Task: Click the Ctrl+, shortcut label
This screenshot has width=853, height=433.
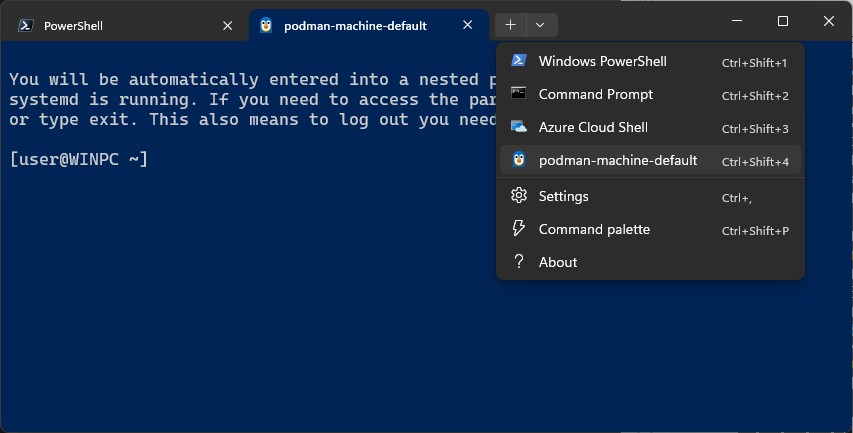Action: tap(737, 198)
